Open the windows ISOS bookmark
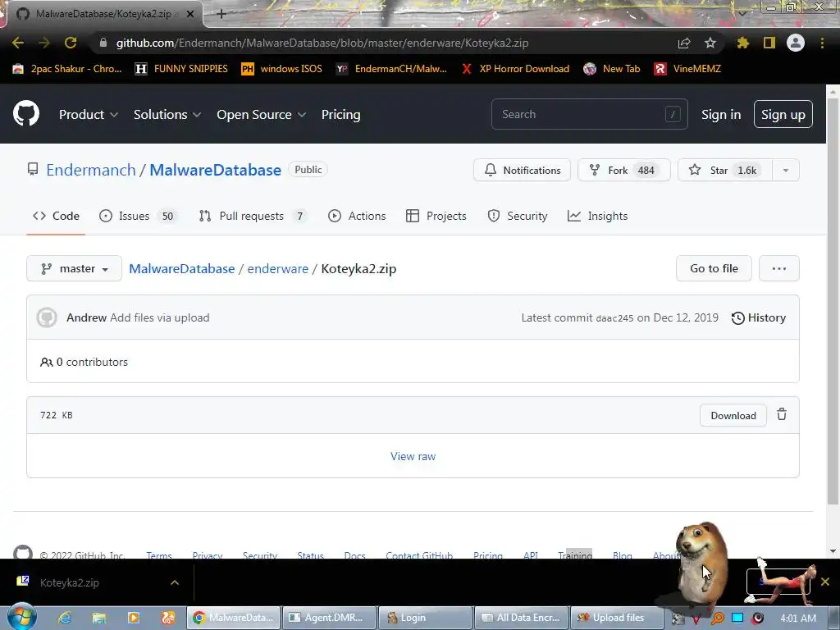This screenshot has height=630, width=840. [x=282, y=69]
